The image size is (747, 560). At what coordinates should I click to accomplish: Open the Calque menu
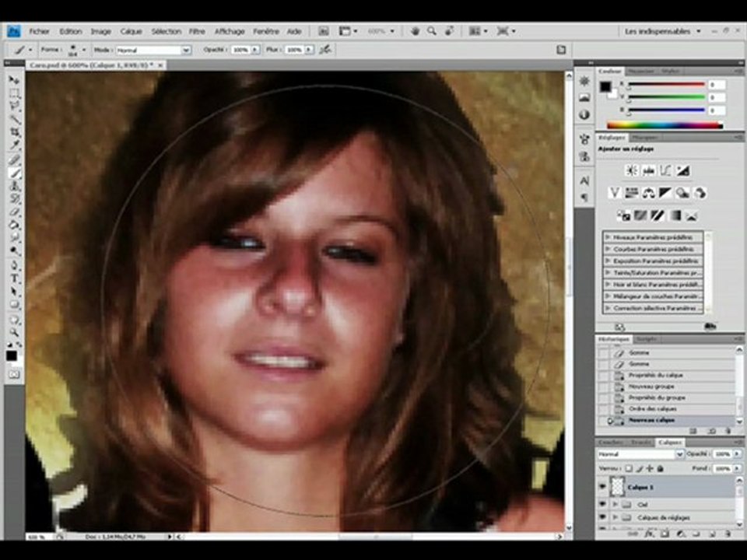[x=131, y=31]
